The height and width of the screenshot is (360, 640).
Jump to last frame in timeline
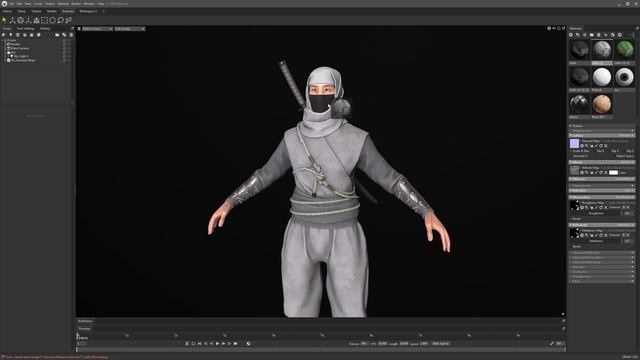click(x=236, y=344)
